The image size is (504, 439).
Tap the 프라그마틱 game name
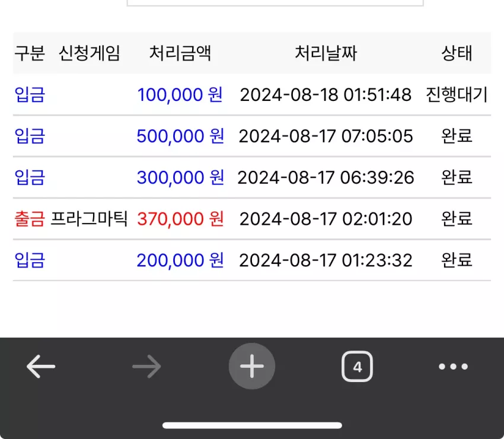tap(89, 219)
